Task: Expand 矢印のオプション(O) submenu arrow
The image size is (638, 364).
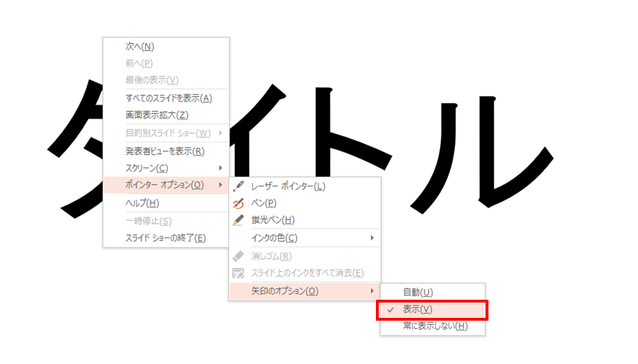Action: tap(372, 291)
